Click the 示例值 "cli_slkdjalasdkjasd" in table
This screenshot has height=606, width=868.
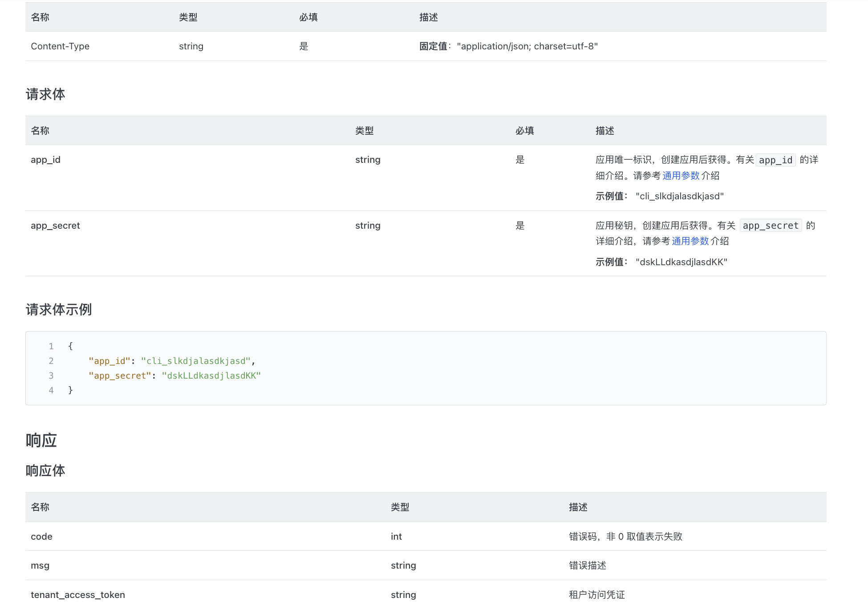679,196
